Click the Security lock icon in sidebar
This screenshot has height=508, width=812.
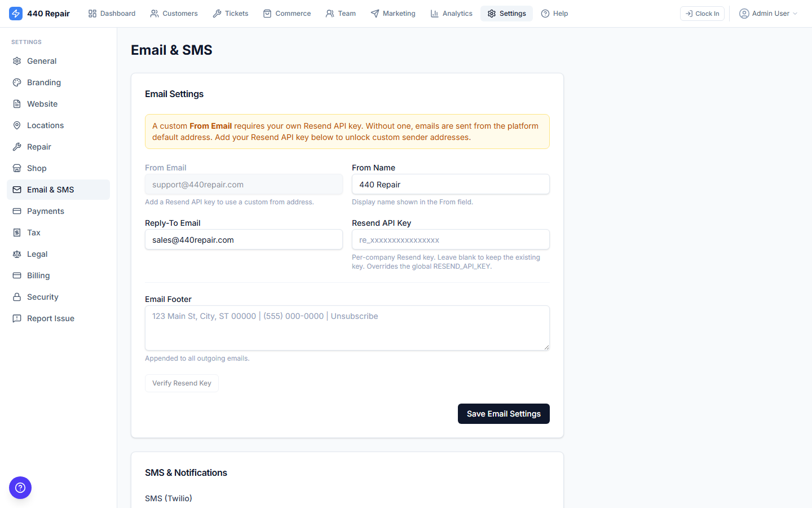coord(17,296)
